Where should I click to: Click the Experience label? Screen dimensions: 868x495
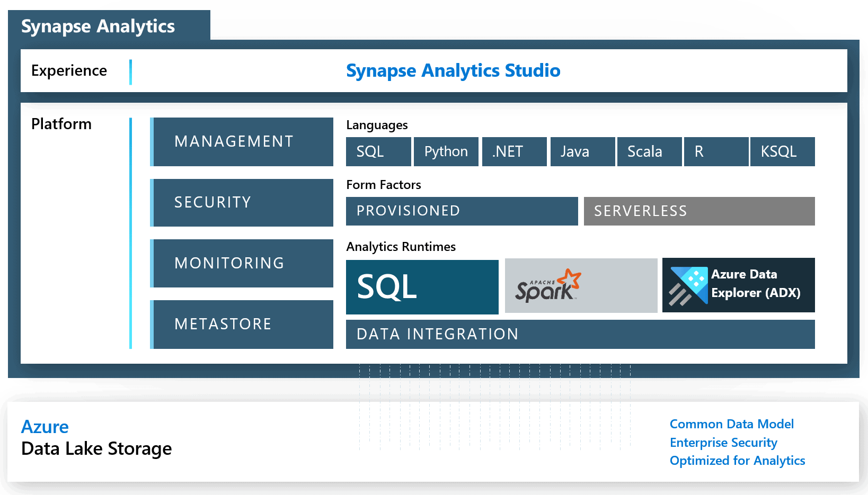(69, 70)
